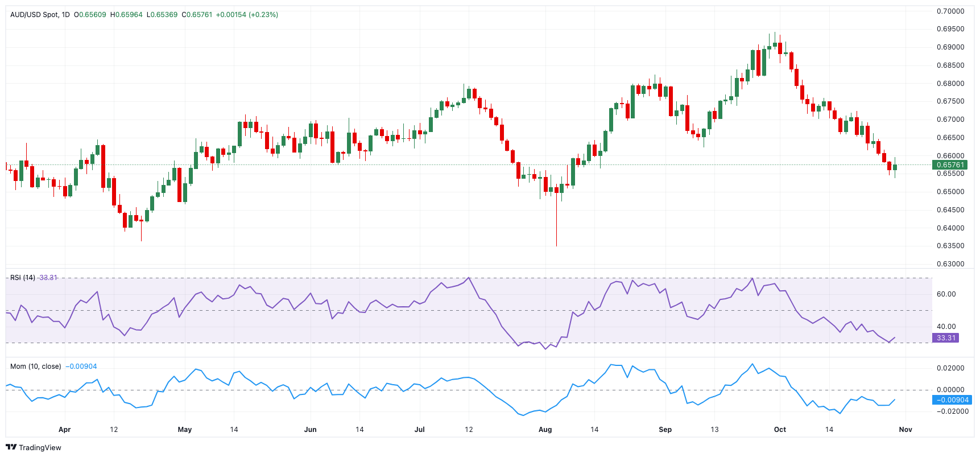Click Sep on the time axis
The height and width of the screenshot is (457, 980).
pos(665,430)
